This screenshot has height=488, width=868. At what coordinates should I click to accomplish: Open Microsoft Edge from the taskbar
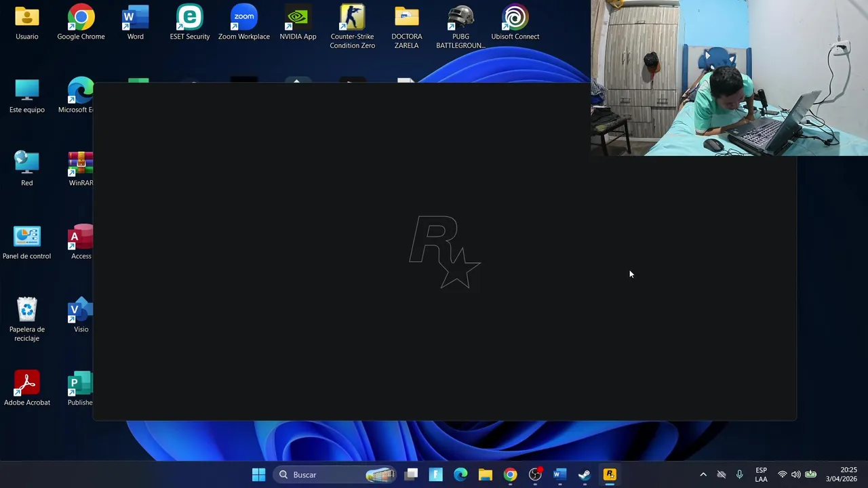click(460, 474)
